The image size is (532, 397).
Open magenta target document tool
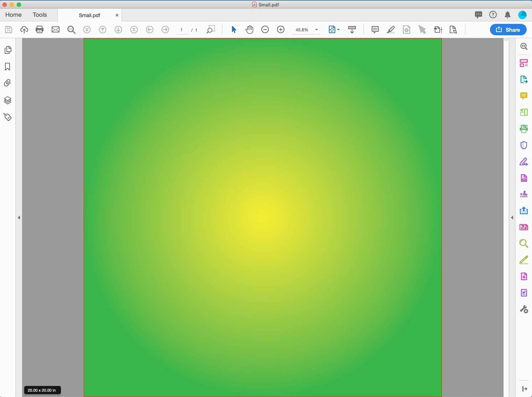(x=524, y=277)
